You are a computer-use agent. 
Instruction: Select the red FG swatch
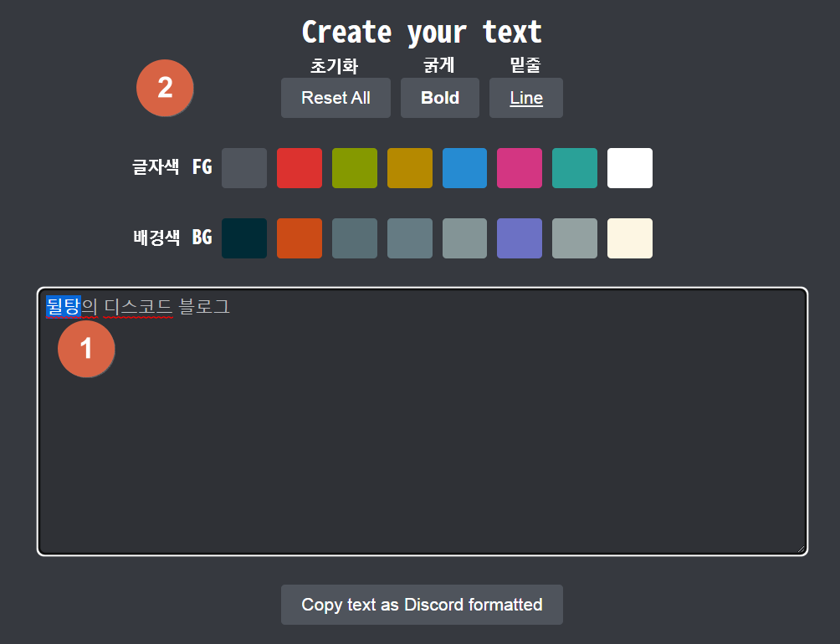pos(300,168)
